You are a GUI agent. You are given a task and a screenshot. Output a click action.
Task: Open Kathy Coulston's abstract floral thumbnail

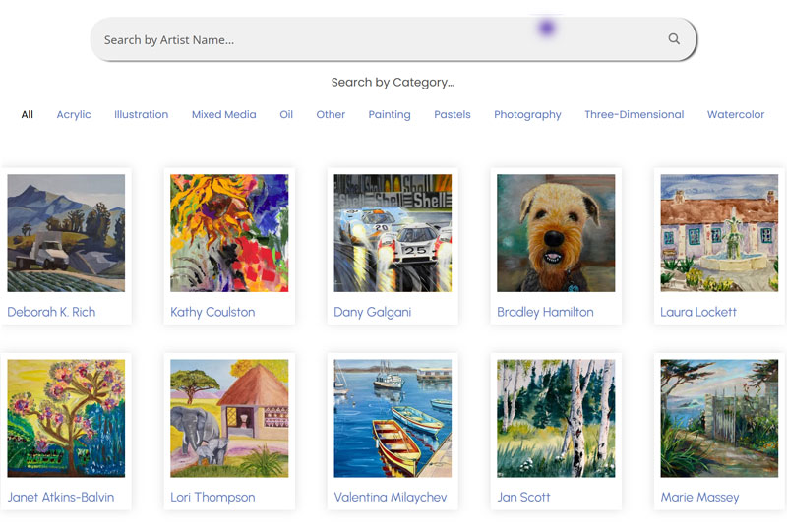[x=229, y=233]
